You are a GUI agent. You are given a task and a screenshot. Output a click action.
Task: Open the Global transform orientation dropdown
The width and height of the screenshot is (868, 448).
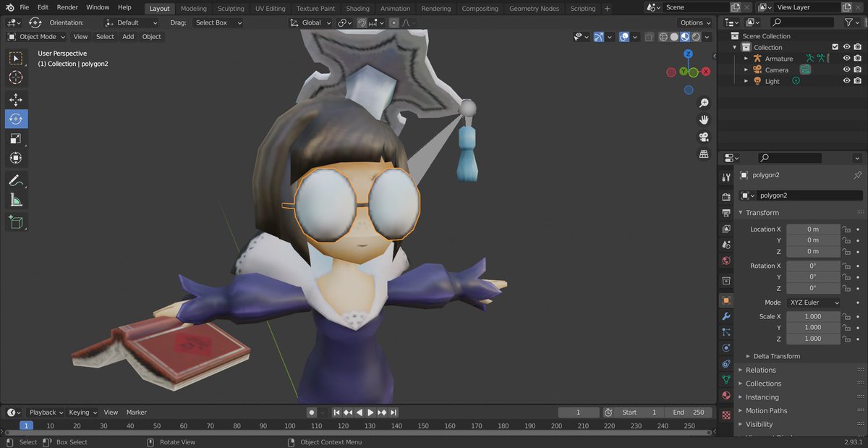[311, 22]
